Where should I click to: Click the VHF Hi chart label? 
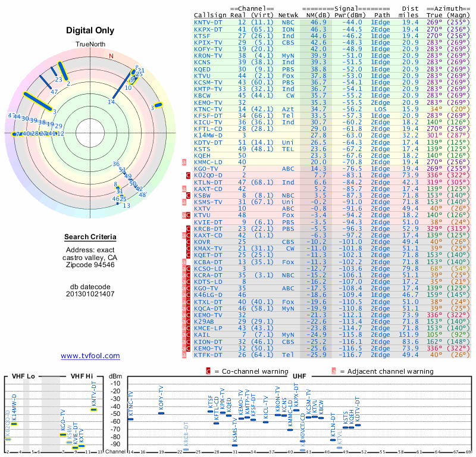pos(82,376)
